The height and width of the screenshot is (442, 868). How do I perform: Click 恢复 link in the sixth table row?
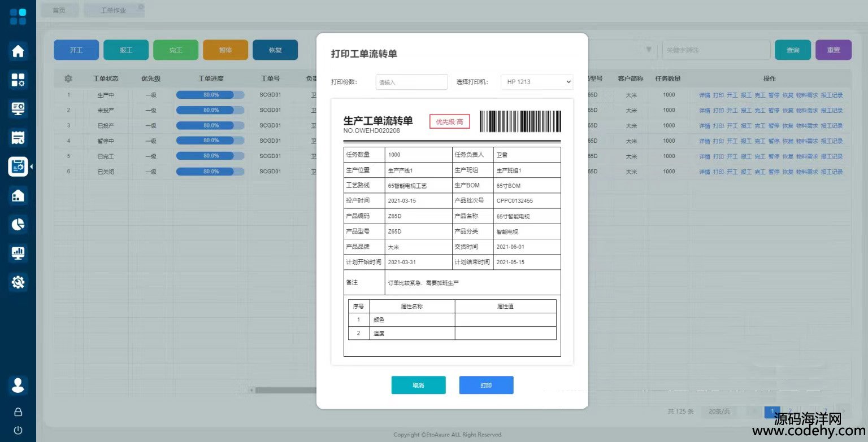[788, 172]
